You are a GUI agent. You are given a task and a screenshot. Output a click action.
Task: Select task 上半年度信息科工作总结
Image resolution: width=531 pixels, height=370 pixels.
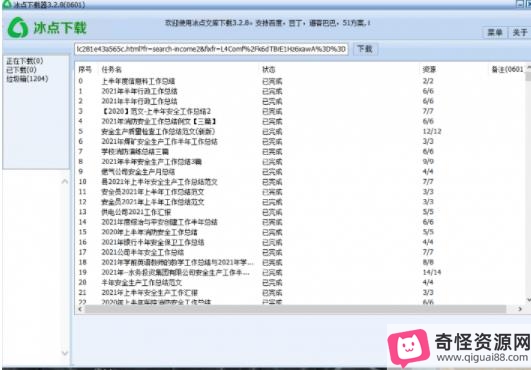pyautogui.click(x=138, y=81)
